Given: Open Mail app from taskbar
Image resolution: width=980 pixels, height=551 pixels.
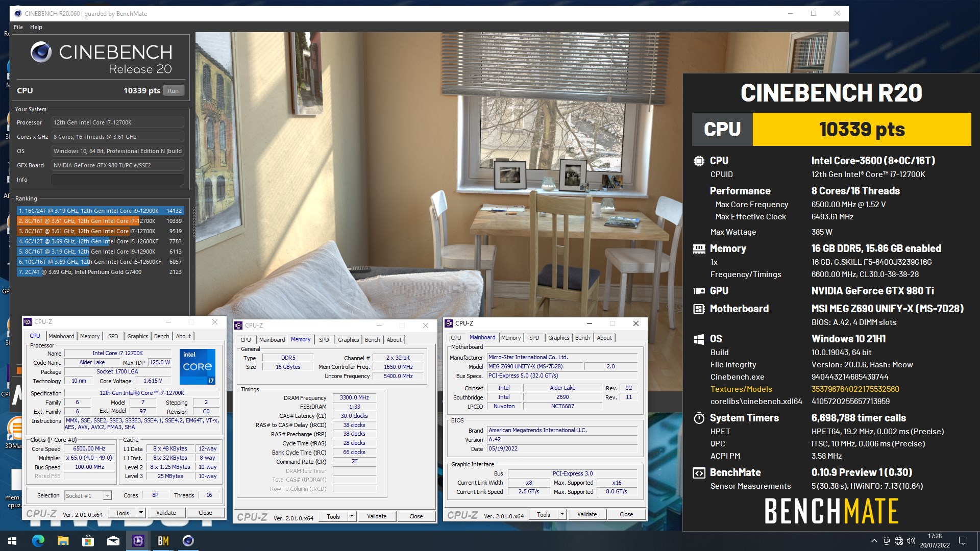Looking at the screenshot, I should tap(113, 541).
